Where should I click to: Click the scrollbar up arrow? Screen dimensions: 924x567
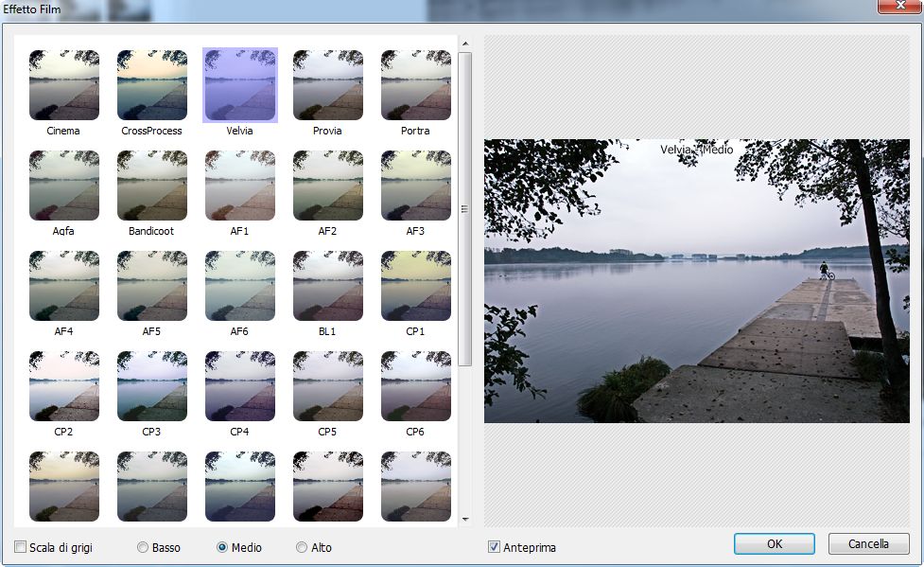[x=465, y=44]
